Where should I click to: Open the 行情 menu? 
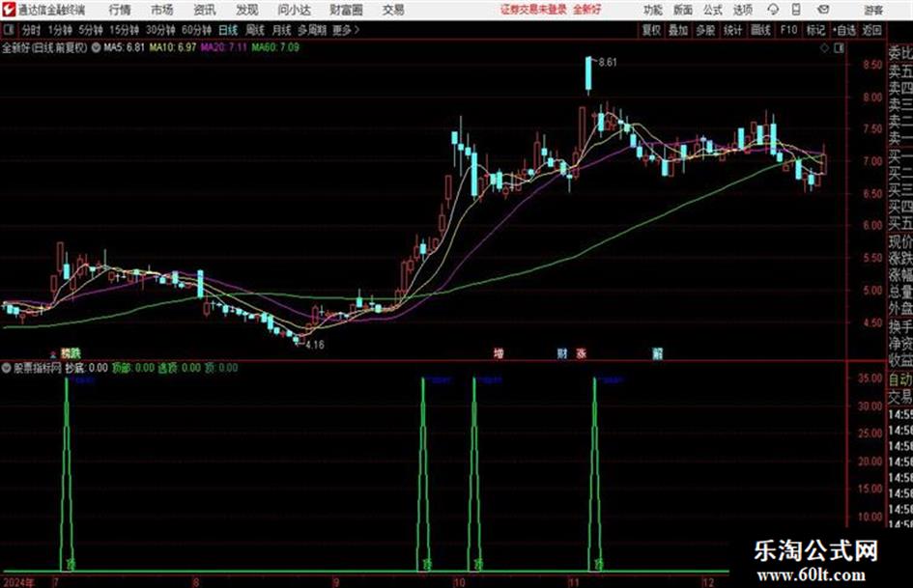coord(120,10)
